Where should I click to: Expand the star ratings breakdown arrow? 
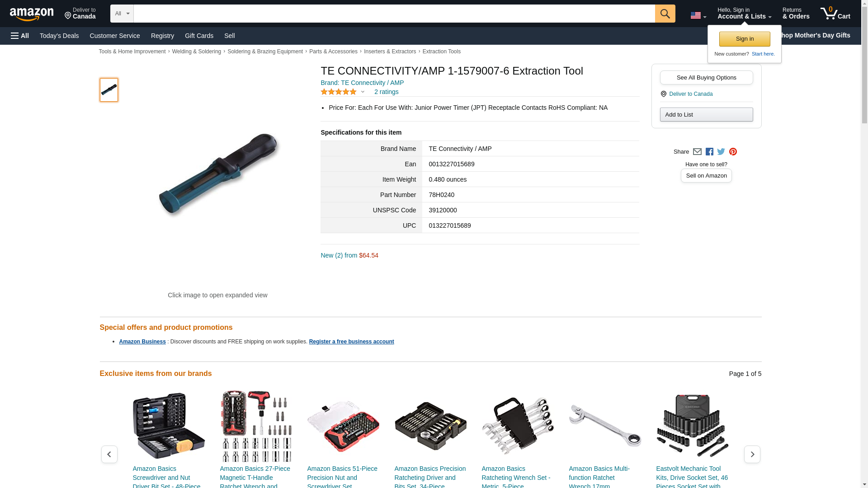(363, 92)
